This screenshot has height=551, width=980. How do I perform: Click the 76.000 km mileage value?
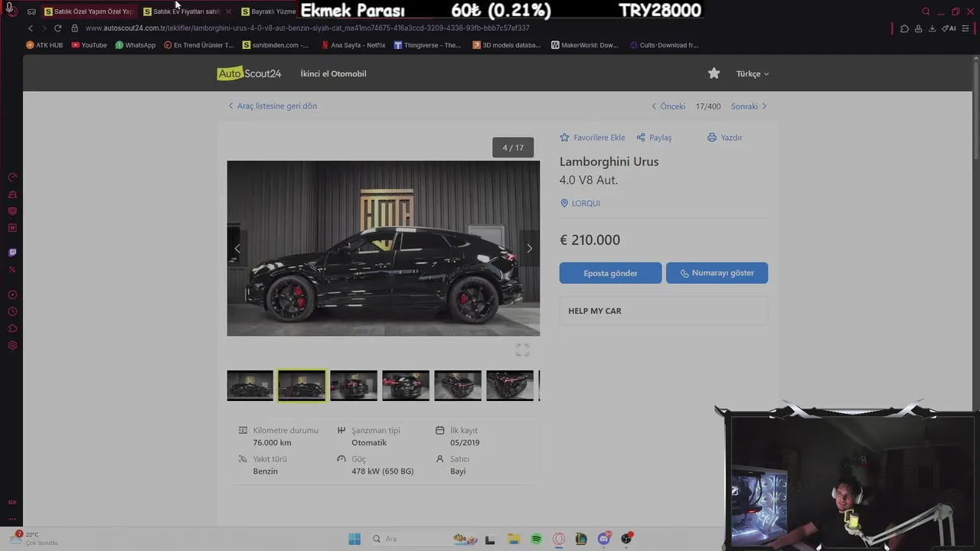pyautogui.click(x=272, y=443)
